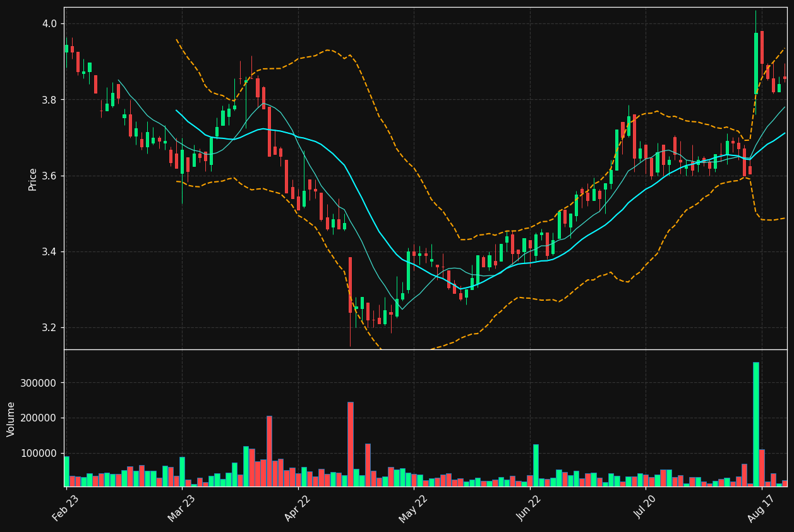
Task: Click the 'Price' axis title
Action: 33,179
